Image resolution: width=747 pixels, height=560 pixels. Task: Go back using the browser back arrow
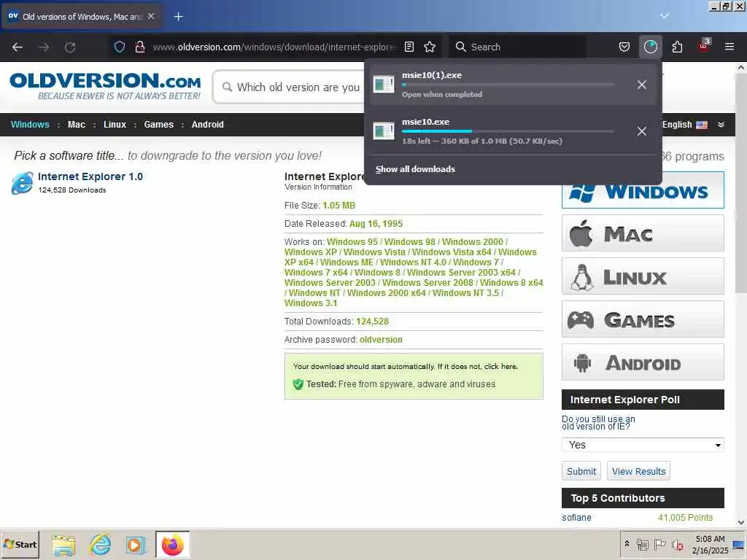[x=18, y=47]
